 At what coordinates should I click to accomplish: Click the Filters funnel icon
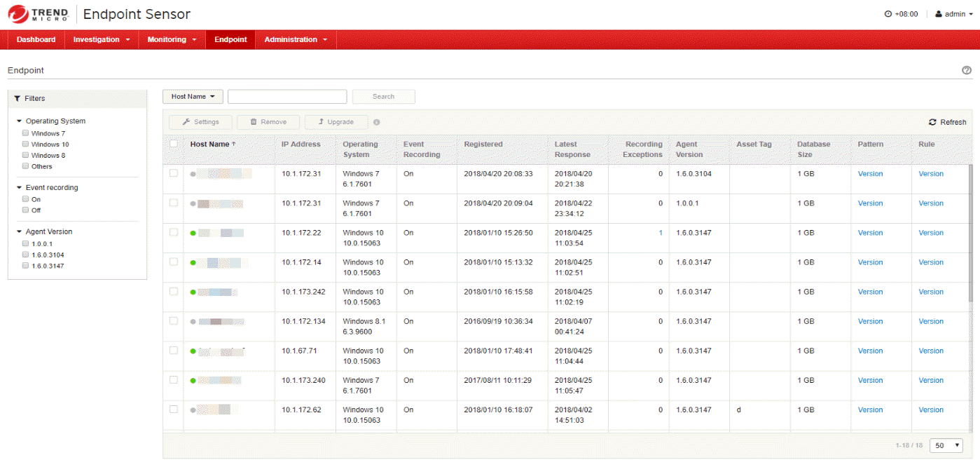pyautogui.click(x=17, y=99)
